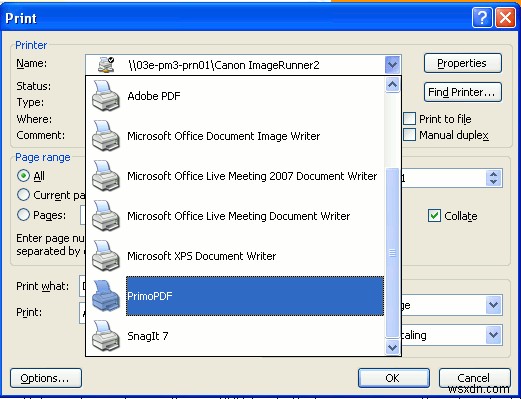
Task: Confirm printing with OK
Action: (394, 378)
